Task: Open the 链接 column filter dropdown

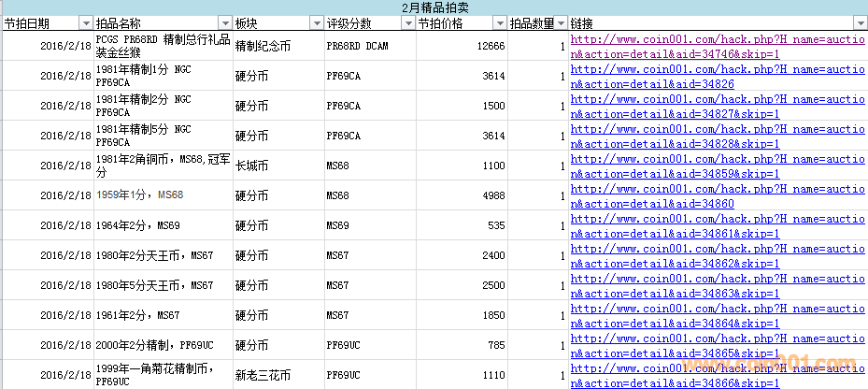Action: click(860, 22)
